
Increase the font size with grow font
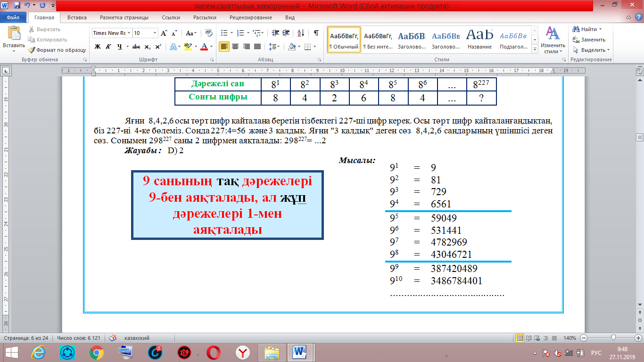164,33
